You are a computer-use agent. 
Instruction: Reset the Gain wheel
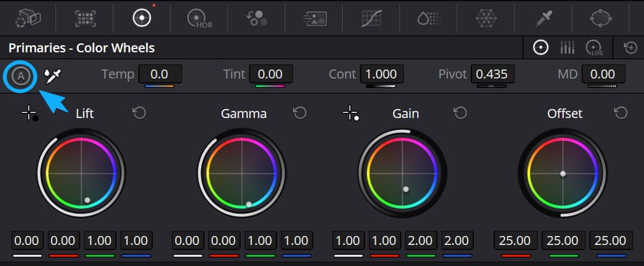460,113
